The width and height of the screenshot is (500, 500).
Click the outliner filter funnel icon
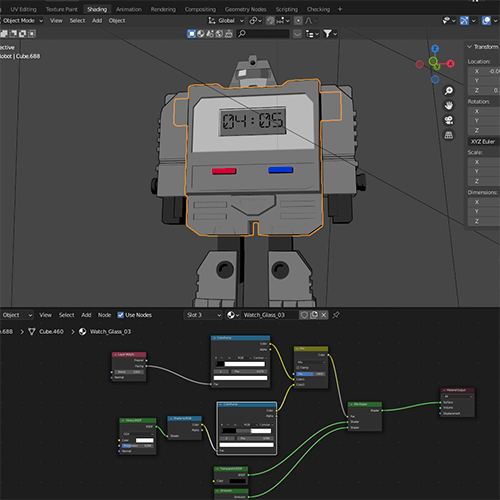click(x=328, y=34)
